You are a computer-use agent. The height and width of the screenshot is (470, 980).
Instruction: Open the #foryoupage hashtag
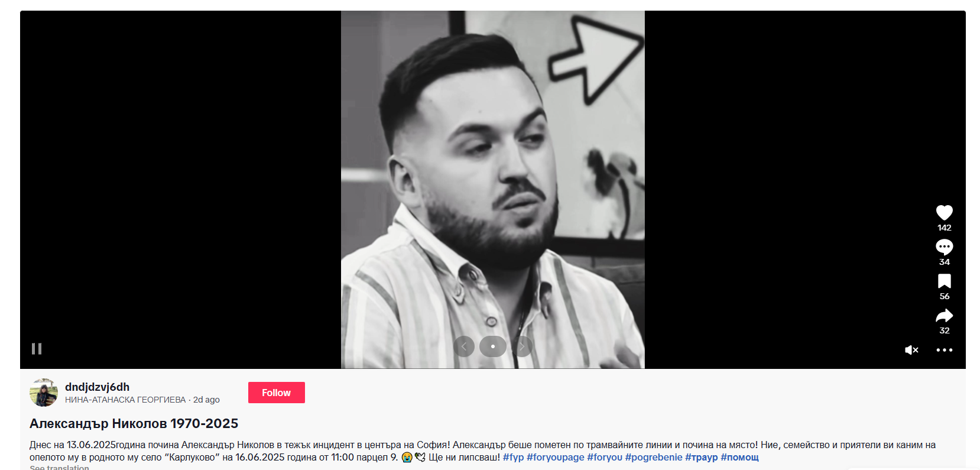(555, 457)
